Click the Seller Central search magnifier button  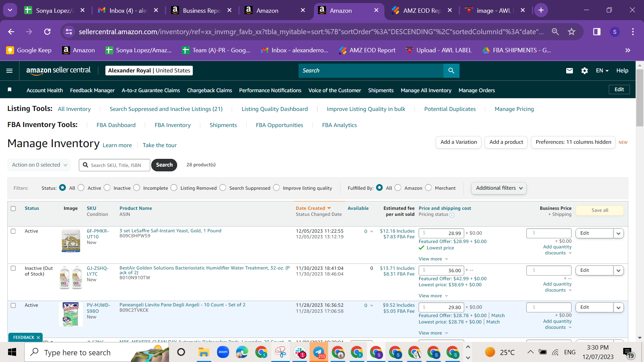tap(451, 71)
